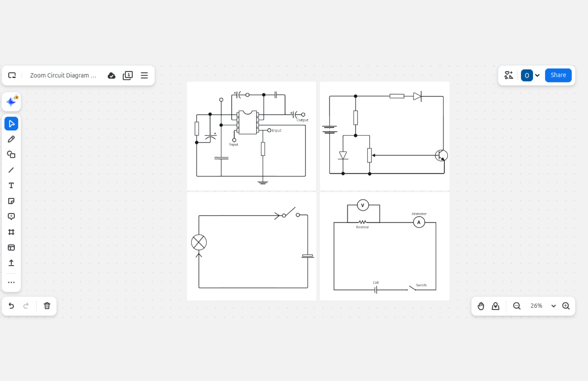588x381 pixels.
Task: Open the shapes tool
Action: click(x=11, y=154)
